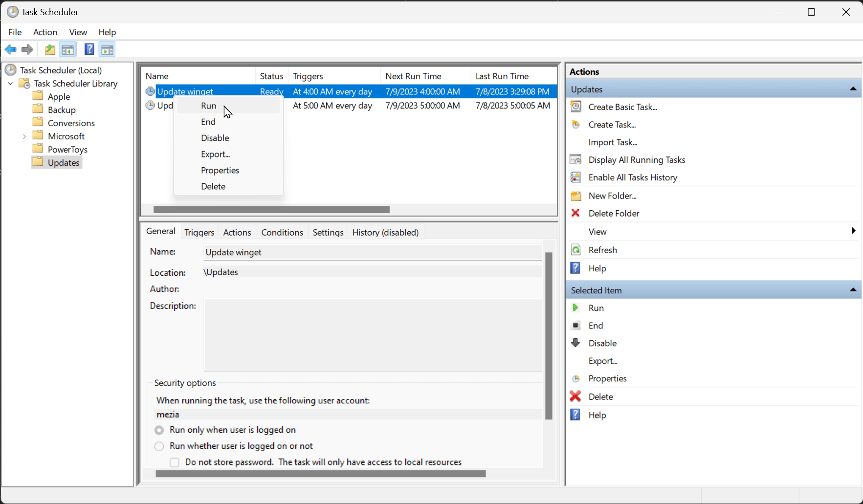Click the red Delete Folder X icon
Screen dimensions: 863x504
575,213
